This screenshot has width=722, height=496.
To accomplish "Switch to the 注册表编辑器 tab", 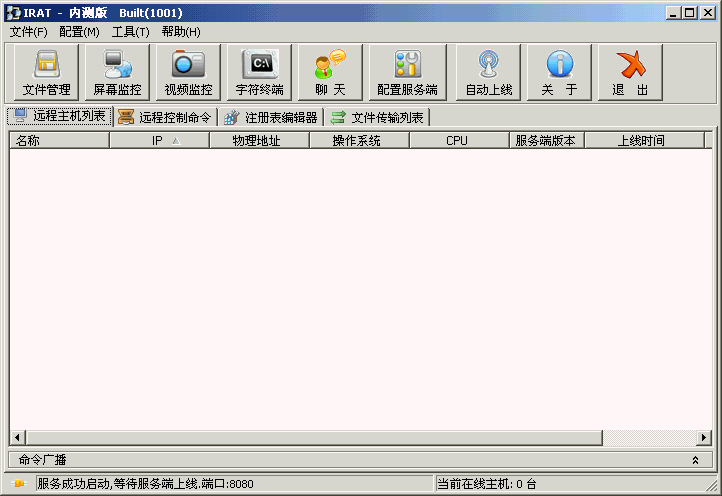I will [272, 117].
